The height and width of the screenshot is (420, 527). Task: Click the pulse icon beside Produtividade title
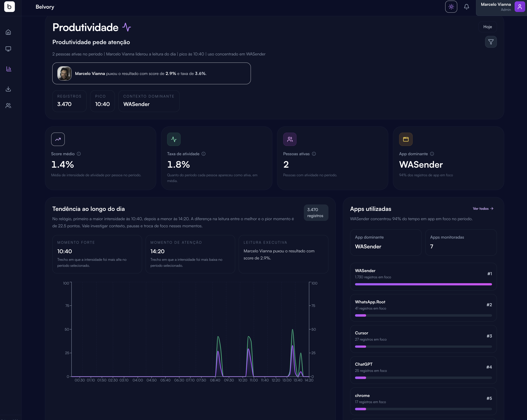(127, 27)
